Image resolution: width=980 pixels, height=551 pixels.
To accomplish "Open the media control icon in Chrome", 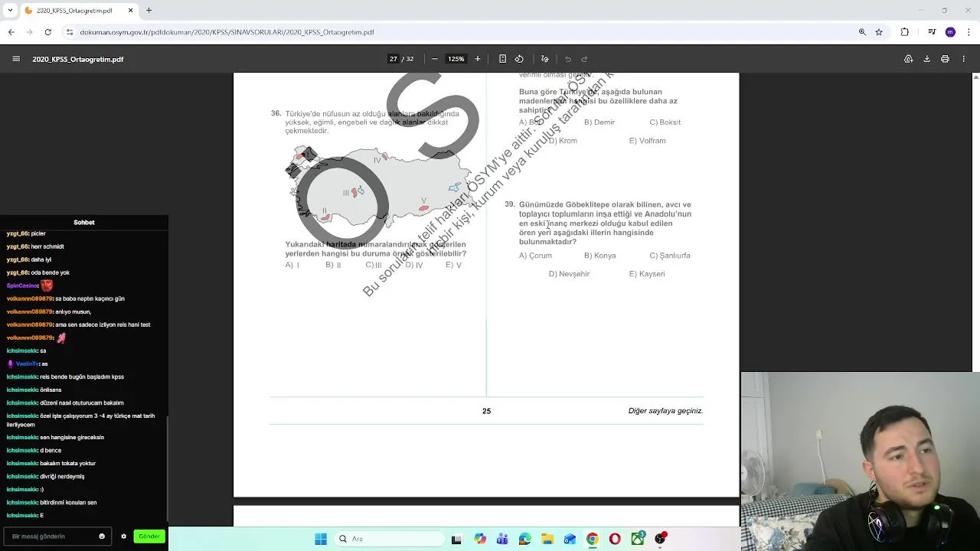I will click(x=932, y=32).
